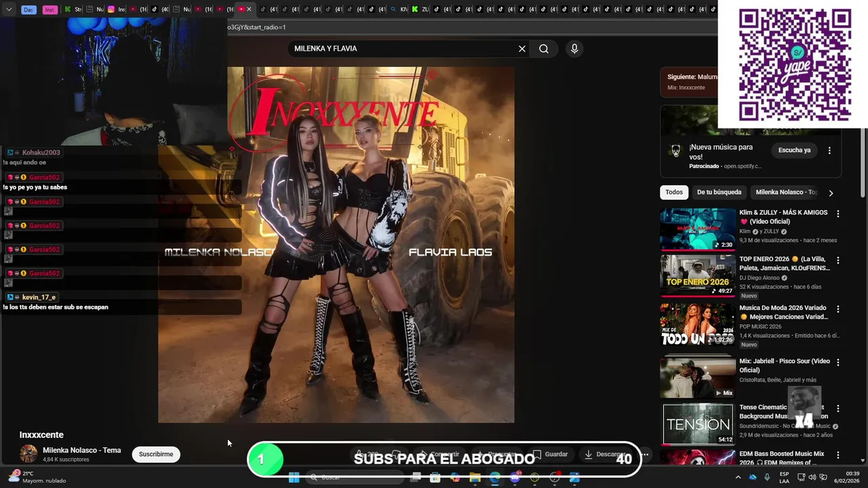Open Klim & ZULLY video thumbnail
Viewport: 868px width, 488px height.
[698, 229]
